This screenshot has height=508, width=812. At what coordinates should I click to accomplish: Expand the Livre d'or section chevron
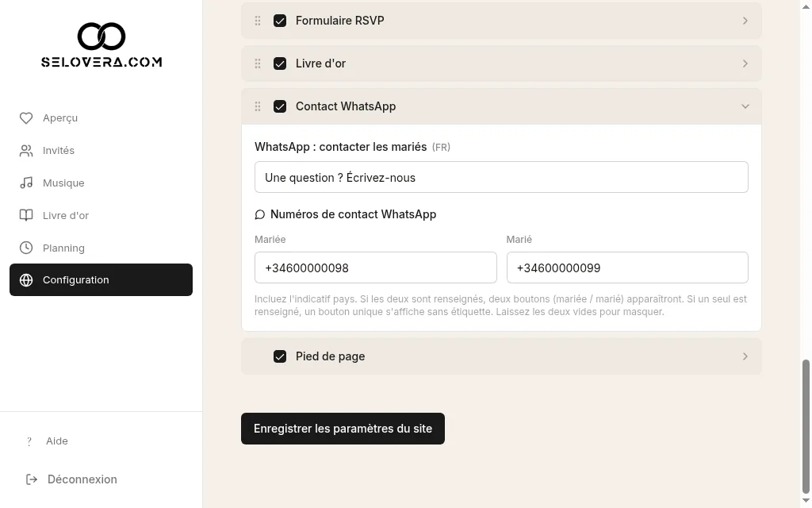[x=745, y=63]
